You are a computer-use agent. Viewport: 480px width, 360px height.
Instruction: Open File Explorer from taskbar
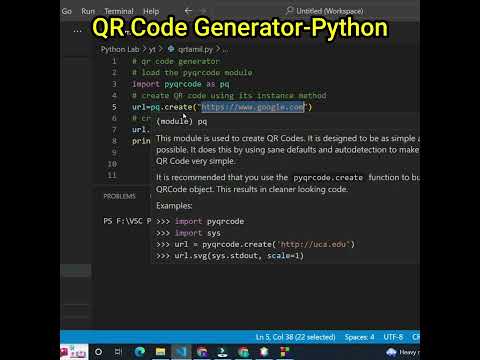tap(160, 352)
